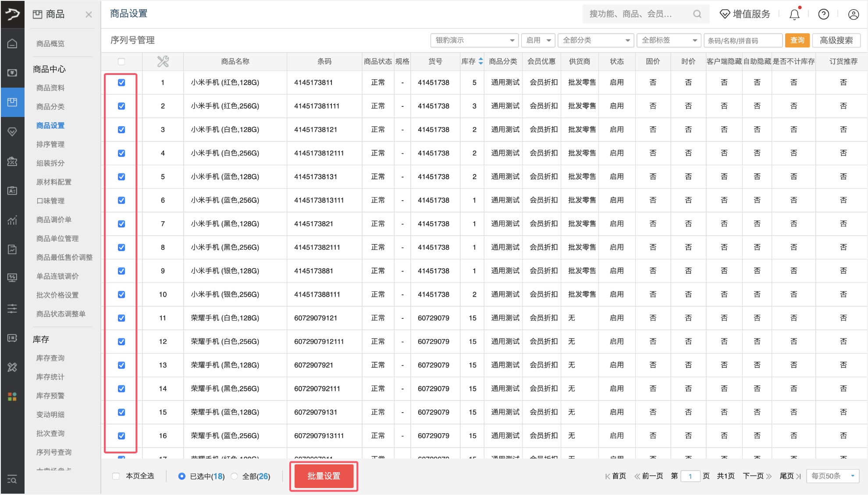Open the help question mark icon
Viewport: 868px width, 495px height.
click(823, 14)
